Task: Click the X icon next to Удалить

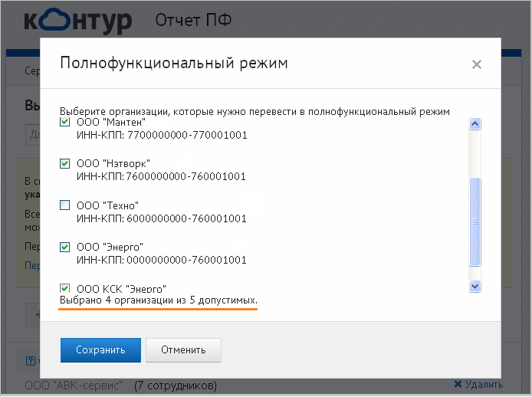Action: pyautogui.click(x=458, y=385)
